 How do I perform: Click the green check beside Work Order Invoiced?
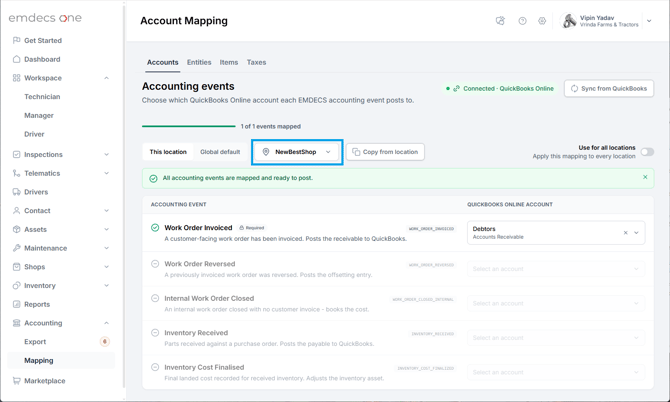[x=155, y=228]
